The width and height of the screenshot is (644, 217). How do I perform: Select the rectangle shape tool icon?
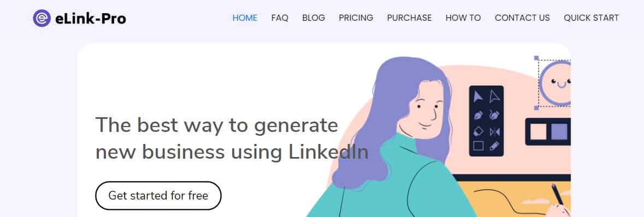tap(478, 146)
